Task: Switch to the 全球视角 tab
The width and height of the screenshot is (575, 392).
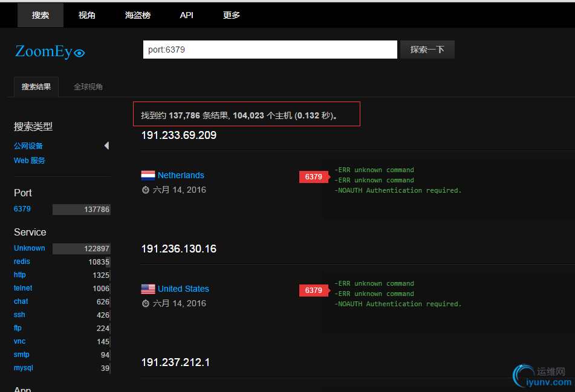Action: click(88, 87)
